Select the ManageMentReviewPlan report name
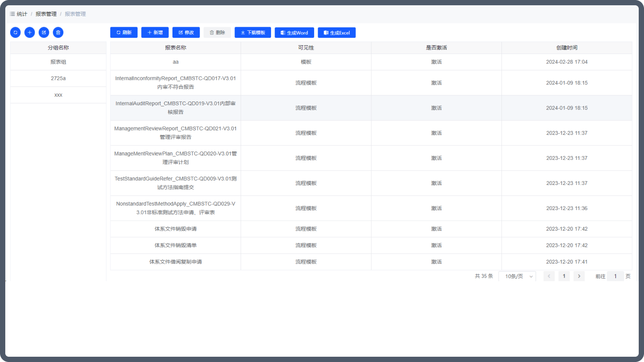 point(176,158)
